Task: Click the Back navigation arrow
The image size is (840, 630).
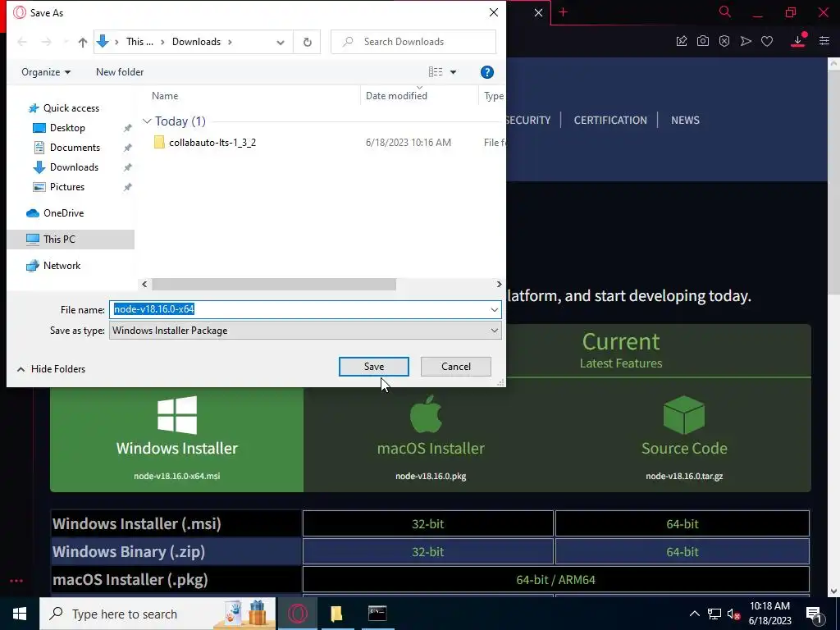Action: pyautogui.click(x=22, y=42)
